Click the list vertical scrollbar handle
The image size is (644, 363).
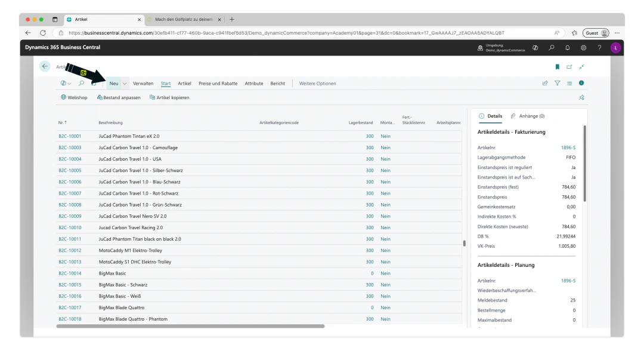pos(464,244)
